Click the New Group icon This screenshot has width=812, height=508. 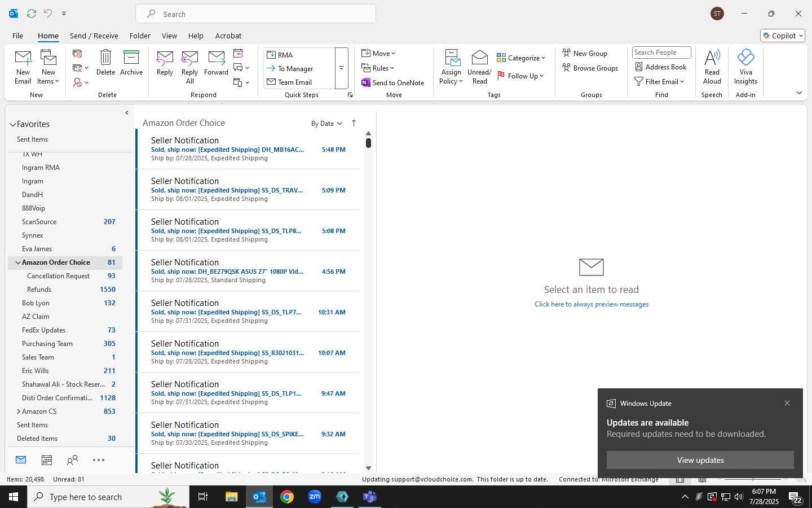pyautogui.click(x=585, y=53)
